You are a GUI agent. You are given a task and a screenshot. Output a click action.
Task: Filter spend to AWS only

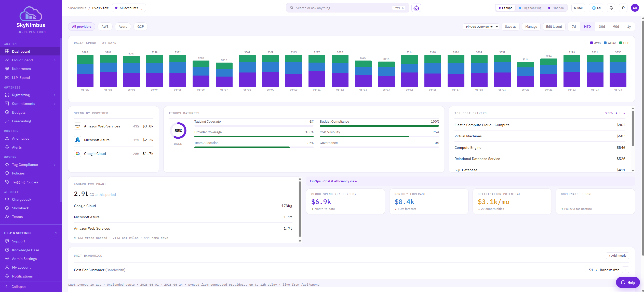coord(105,26)
